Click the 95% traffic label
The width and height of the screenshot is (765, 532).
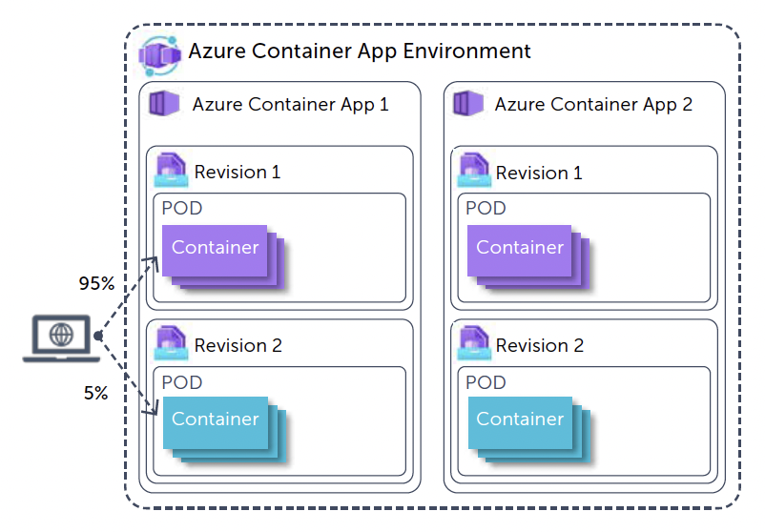(x=96, y=283)
